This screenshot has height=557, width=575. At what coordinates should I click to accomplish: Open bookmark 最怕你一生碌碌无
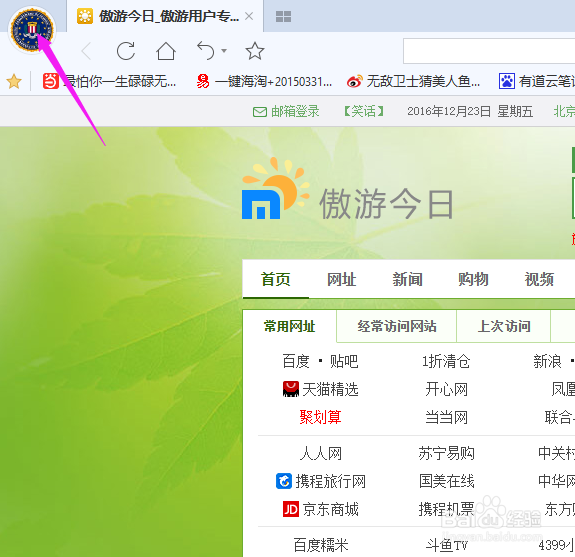pos(109,81)
